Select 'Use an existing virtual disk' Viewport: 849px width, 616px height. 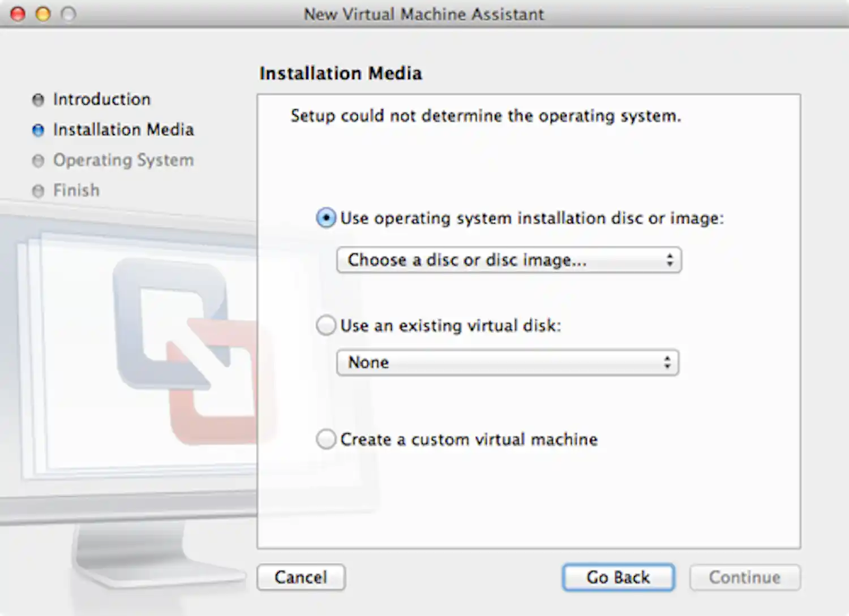(326, 325)
